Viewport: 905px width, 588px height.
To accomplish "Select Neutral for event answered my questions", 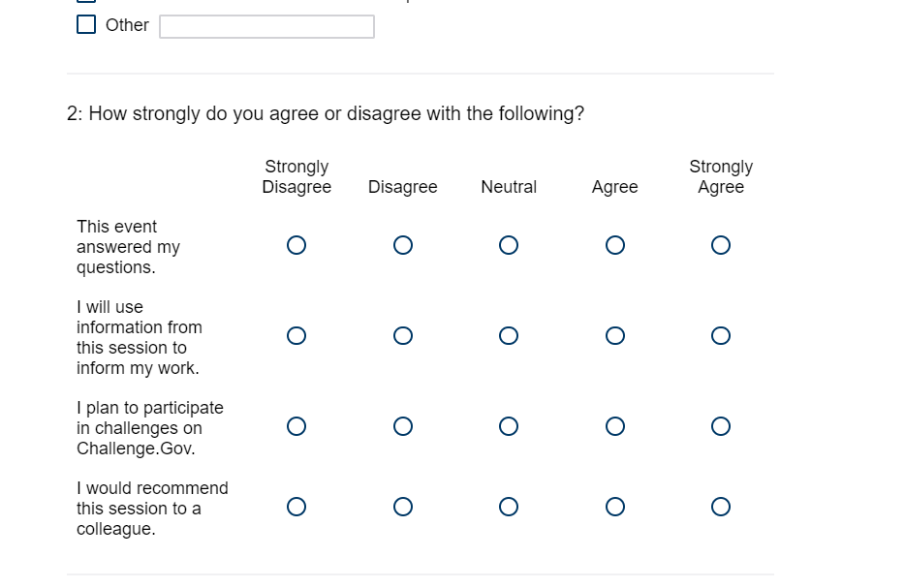I will click(x=509, y=245).
